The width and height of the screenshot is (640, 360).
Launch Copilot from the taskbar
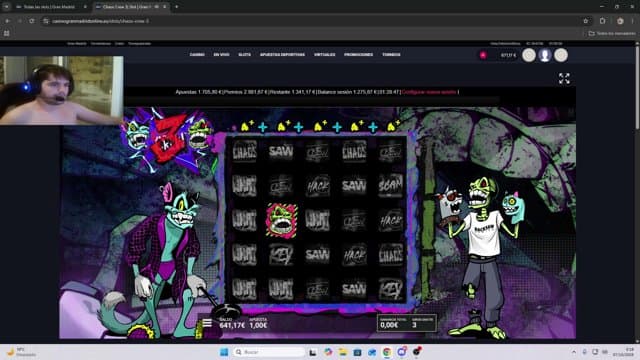click(328, 352)
